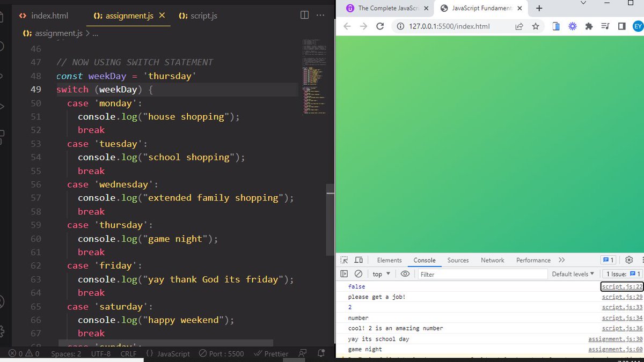Open a new browser tab
Image resolution: width=644 pixels, height=362 pixels.
[539, 8]
